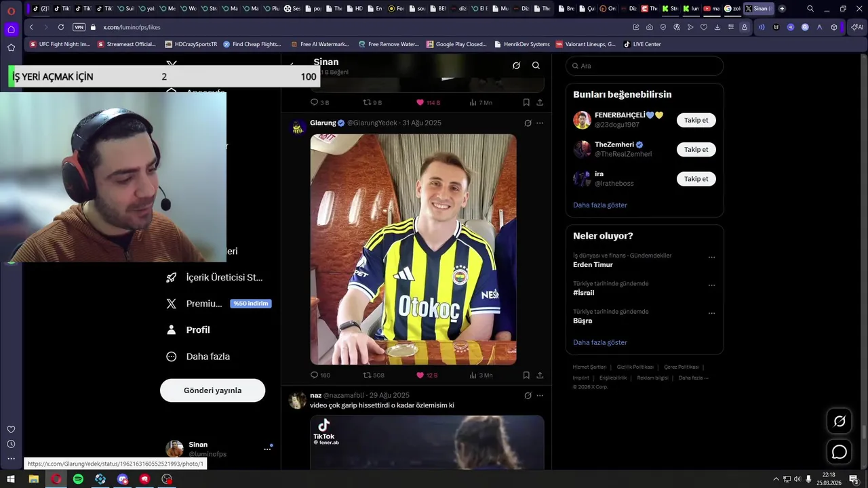Open Grok explain icon on naz post
The image size is (868, 488).
pyautogui.click(x=528, y=395)
